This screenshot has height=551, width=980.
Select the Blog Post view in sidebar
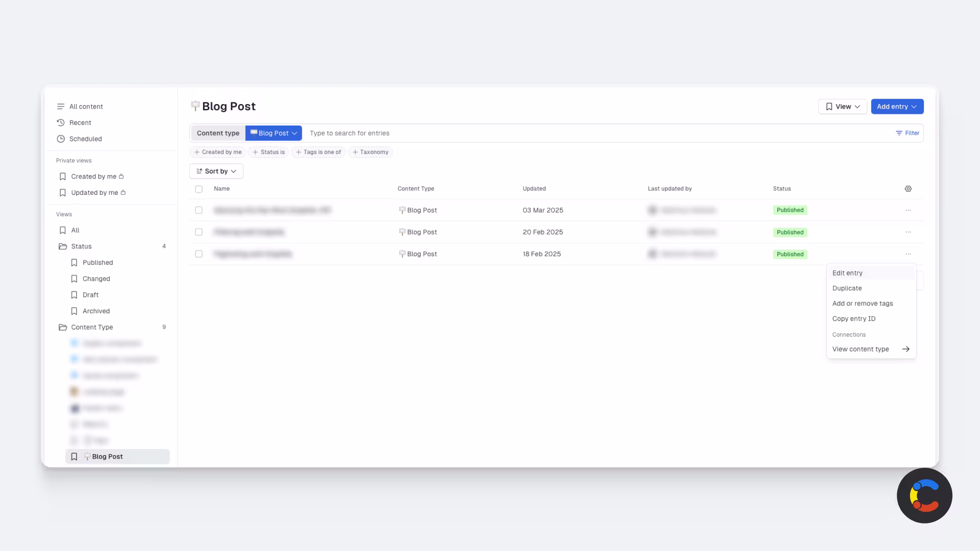(x=117, y=457)
